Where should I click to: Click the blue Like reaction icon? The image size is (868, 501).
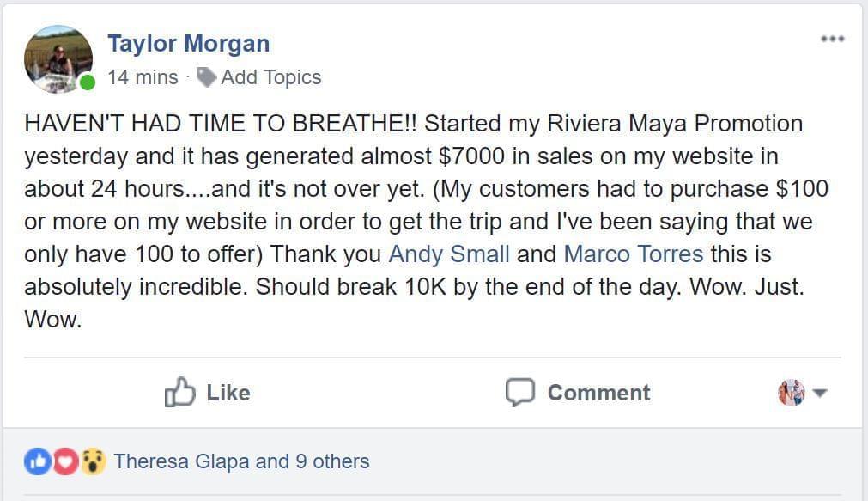(38, 461)
